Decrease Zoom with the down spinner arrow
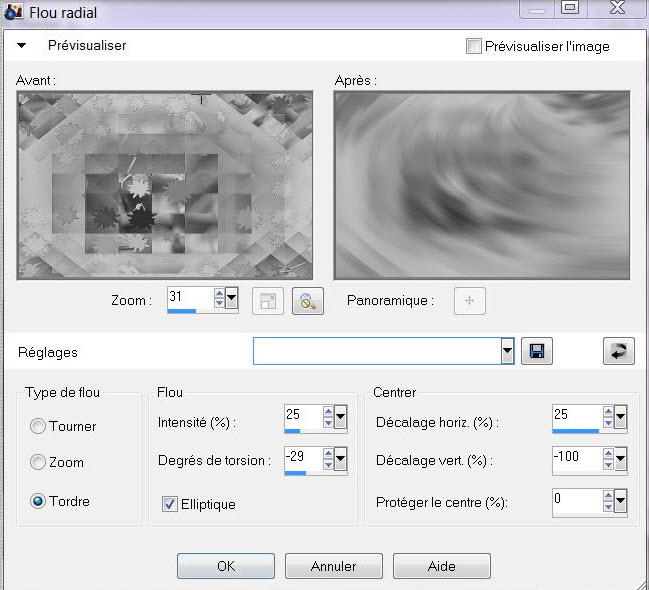The image size is (649, 590). (x=219, y=303)
